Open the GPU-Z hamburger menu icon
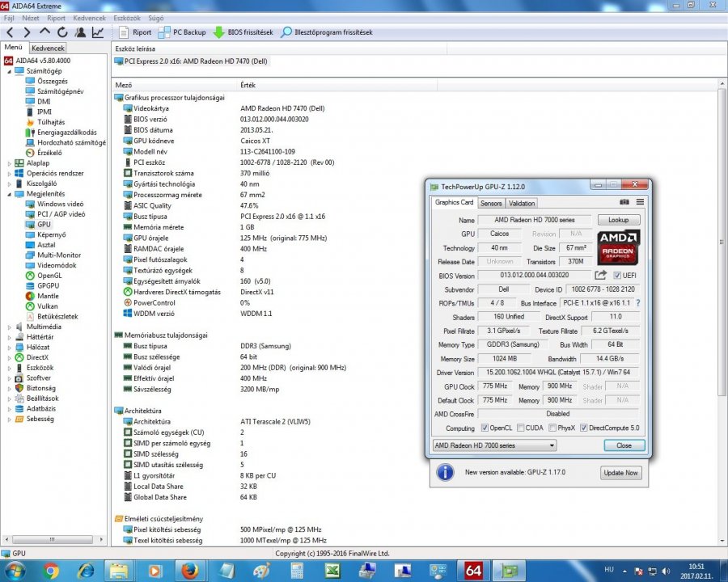Screen dimensions: 728x582 click(641, 202)
